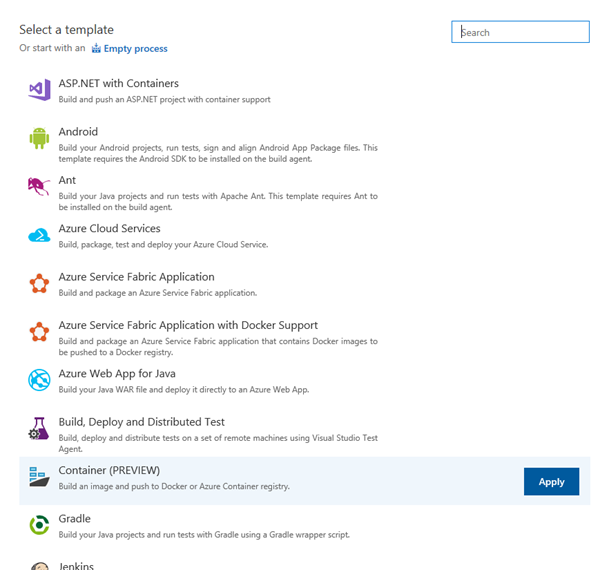Click the Gradle wrapper script description
This screenshot has width=609, height=570.
coord(204,535)
